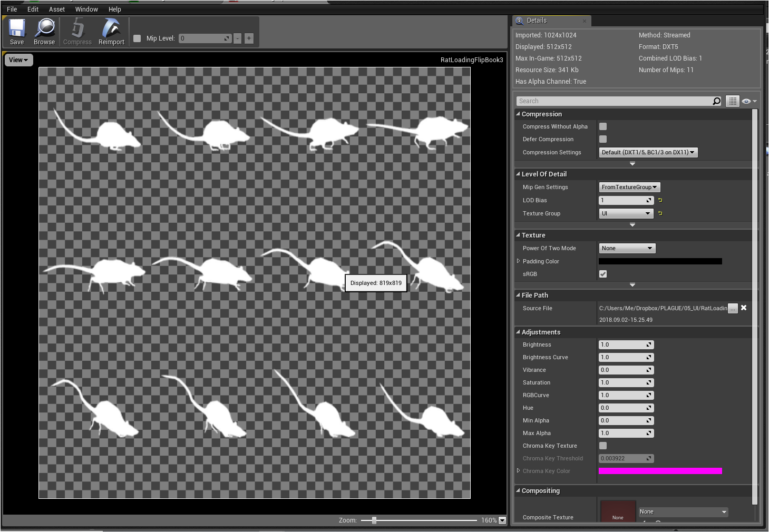This screenshot has height=532, width=769.
Task: Decrease the mip level with minus button
Action: [238, 38]
